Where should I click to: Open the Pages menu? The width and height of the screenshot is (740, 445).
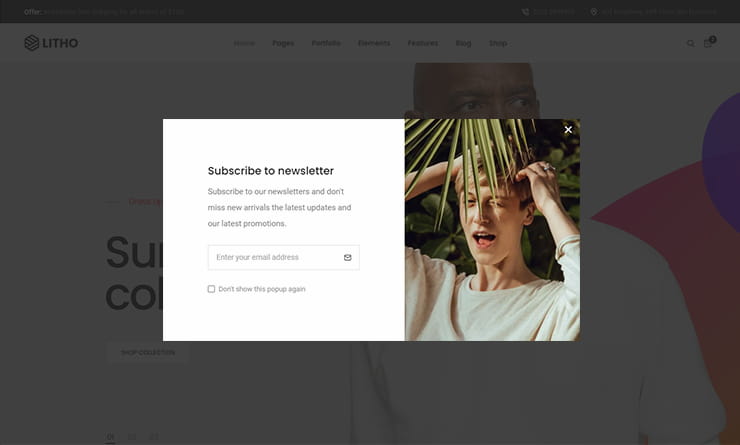pyautogui.click(x=283, y=43)
